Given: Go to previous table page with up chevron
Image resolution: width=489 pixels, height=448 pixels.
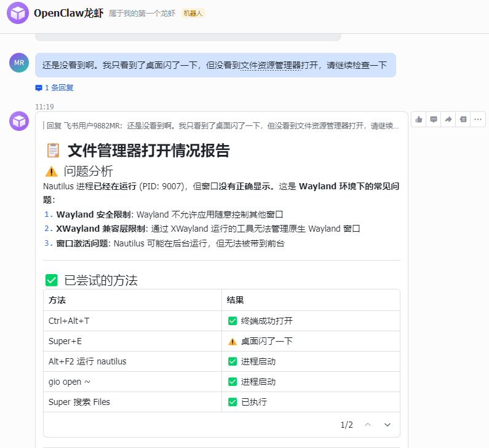Looking at the screenshot, I should (368, 425).
